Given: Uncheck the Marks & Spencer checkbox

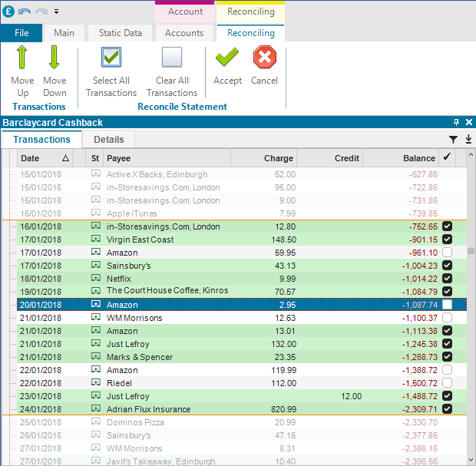Looking at the screenshot, I should click(x=447, y=357).
